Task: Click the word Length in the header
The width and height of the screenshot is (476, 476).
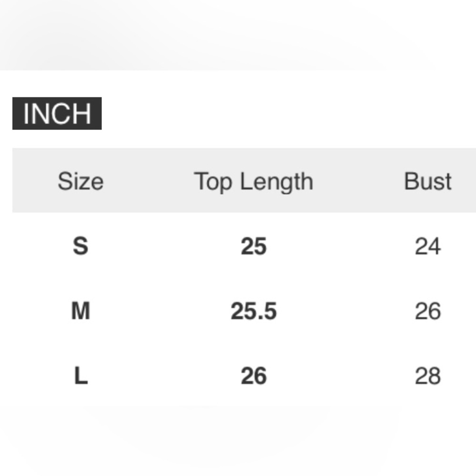Action: (277, 182)
